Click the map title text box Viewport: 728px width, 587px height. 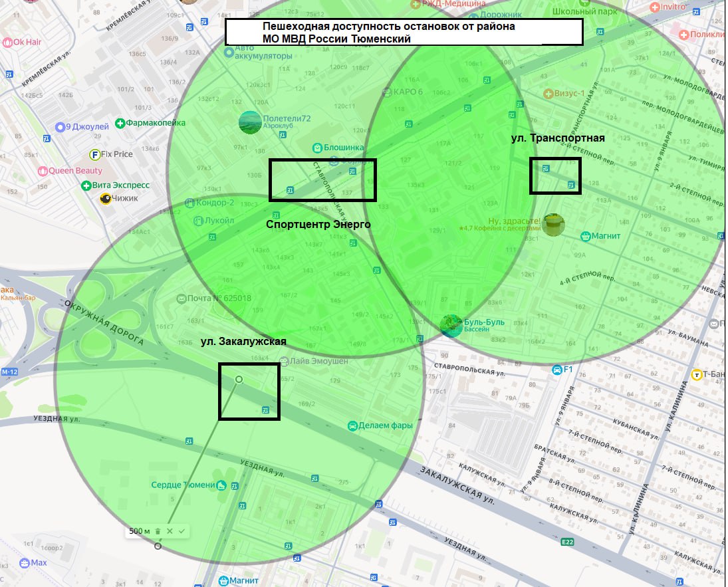[x=404, y=32]
